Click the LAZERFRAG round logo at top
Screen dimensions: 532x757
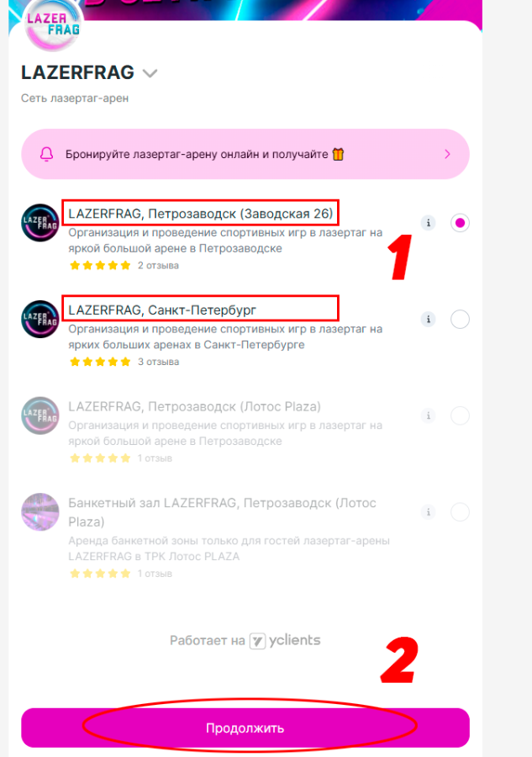53,24
